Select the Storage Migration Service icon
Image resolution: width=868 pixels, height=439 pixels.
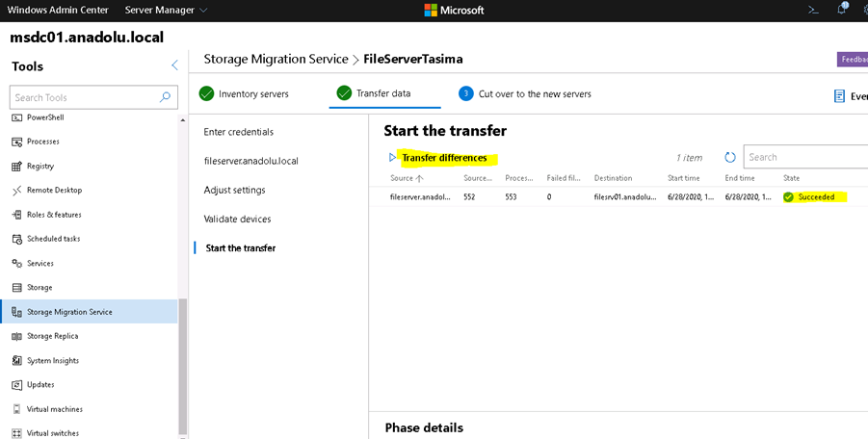point(16,312)
